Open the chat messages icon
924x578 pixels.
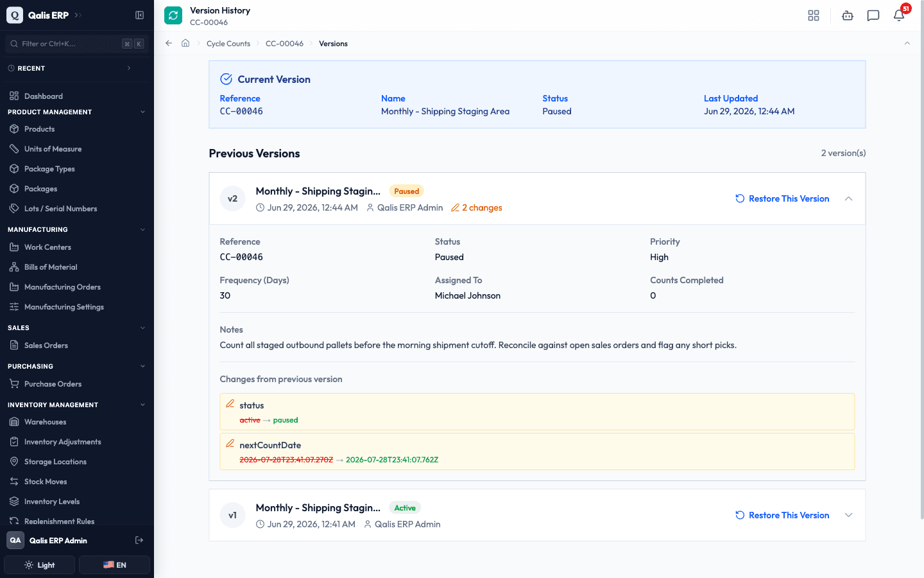(x=873, y=15)
